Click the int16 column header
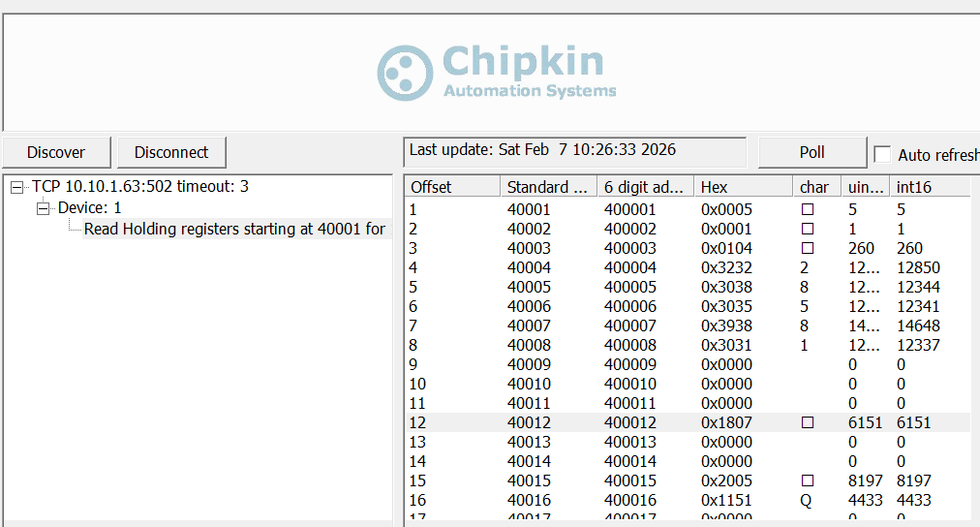This screenshot has width=980, height=527. 931,187
